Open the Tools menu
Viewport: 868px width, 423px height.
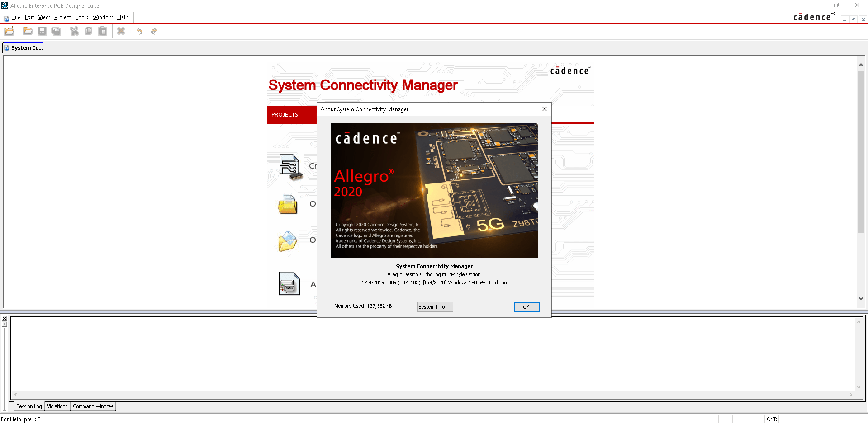[x=81, y=17]
